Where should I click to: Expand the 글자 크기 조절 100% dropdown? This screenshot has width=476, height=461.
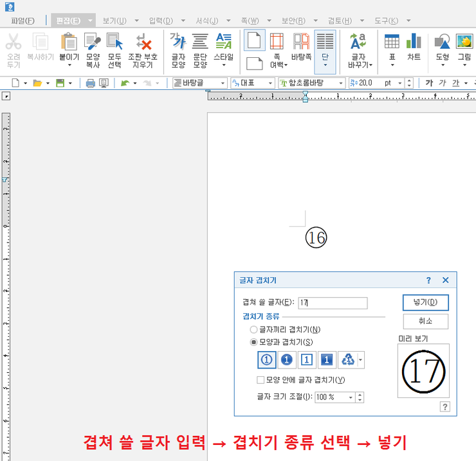tap(351, 397)
